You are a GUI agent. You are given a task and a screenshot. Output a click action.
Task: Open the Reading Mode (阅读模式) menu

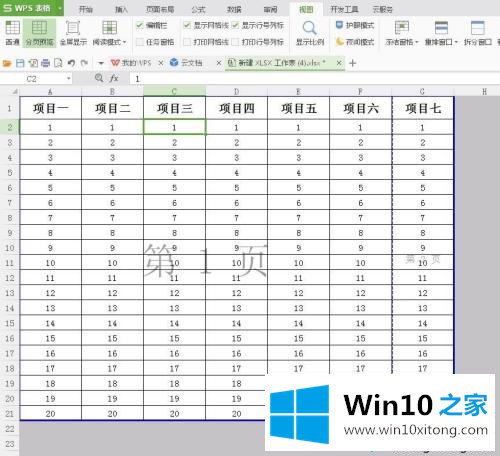point(109,33)
